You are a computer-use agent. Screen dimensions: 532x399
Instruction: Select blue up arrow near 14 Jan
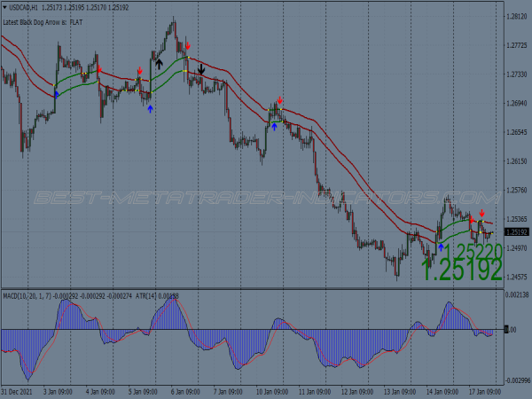click(x=441, y=247)
